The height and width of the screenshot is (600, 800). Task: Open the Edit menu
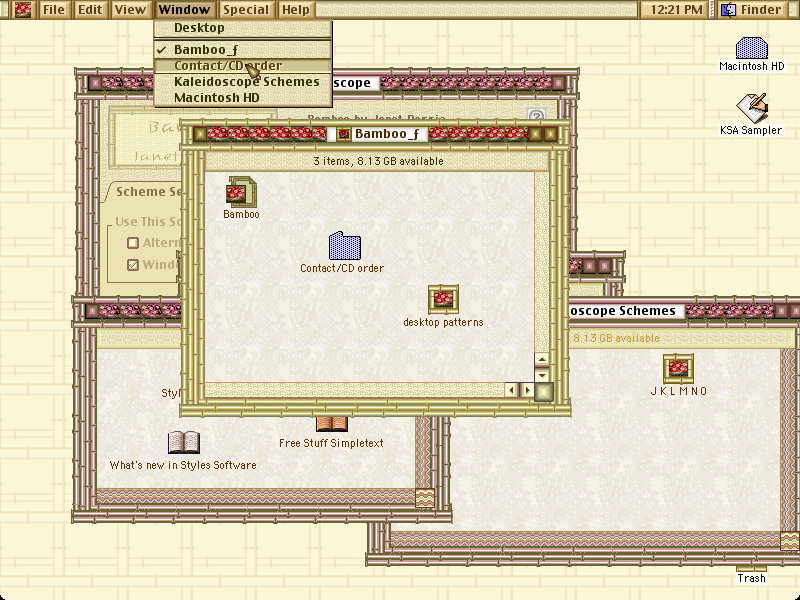90,10
